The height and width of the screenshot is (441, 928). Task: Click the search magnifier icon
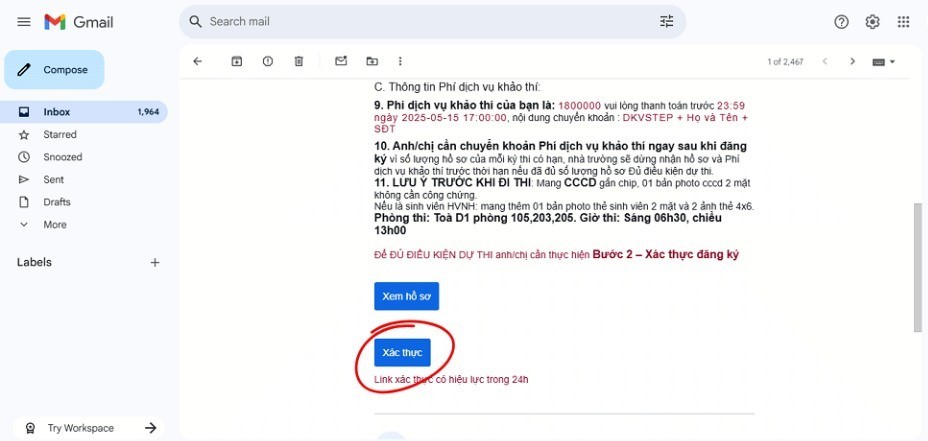pyautogui.click(x=195, y=22)
